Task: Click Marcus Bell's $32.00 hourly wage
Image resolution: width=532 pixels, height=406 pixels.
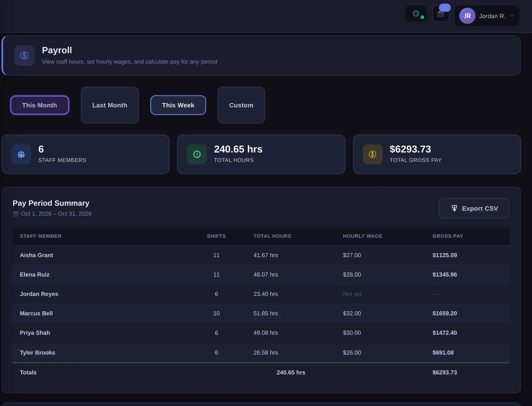Action: coord(352,313)
